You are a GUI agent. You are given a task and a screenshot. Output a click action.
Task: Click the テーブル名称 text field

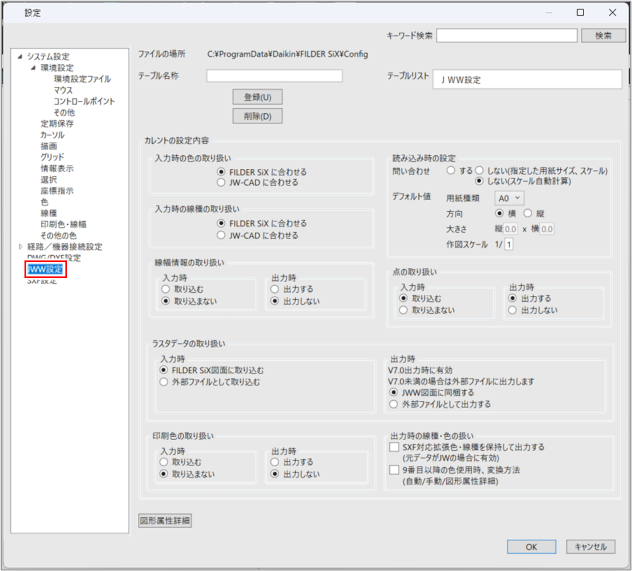(274, 76)
